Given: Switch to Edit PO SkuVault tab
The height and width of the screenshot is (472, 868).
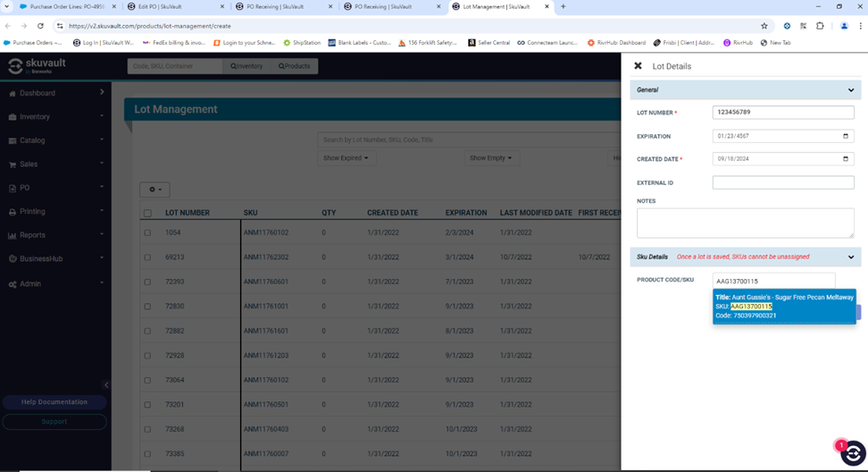Looking at the screenshot, I should tap(176, 6).
